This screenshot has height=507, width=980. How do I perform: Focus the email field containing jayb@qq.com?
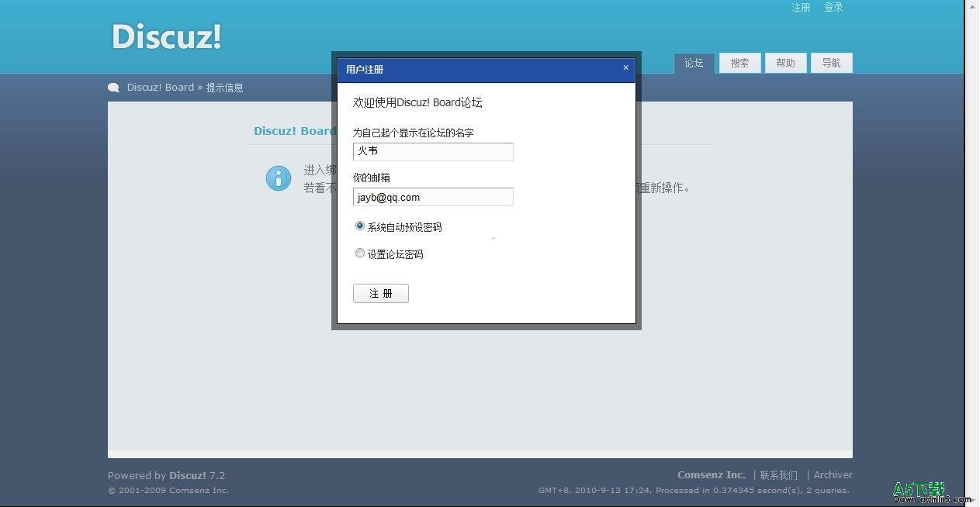433,197
